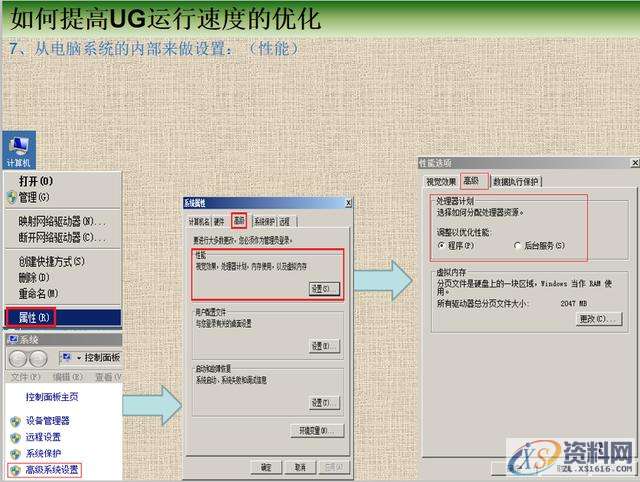Screen dimensions: 640x482
Task: Choose 映射网络驱动器(N) in the context menu
Action: [63, 222]
